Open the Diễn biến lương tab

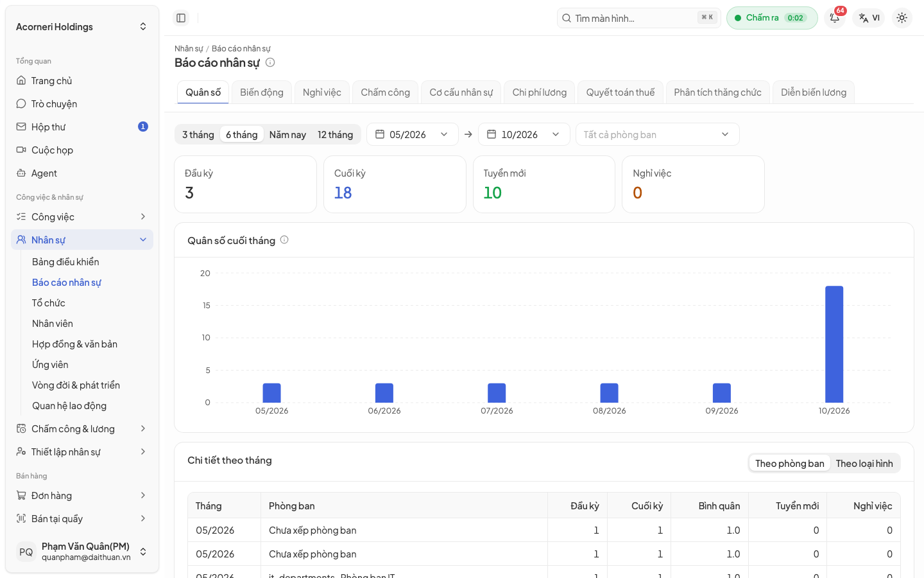814,92
